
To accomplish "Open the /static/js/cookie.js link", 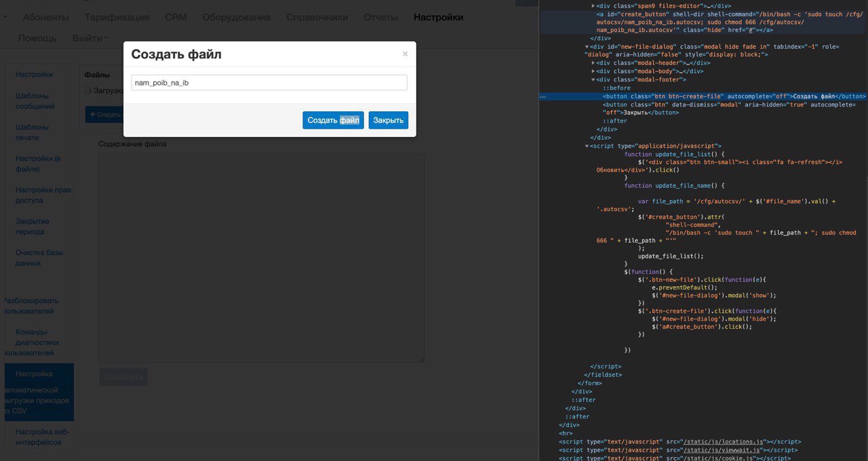I will pos(719,458).
